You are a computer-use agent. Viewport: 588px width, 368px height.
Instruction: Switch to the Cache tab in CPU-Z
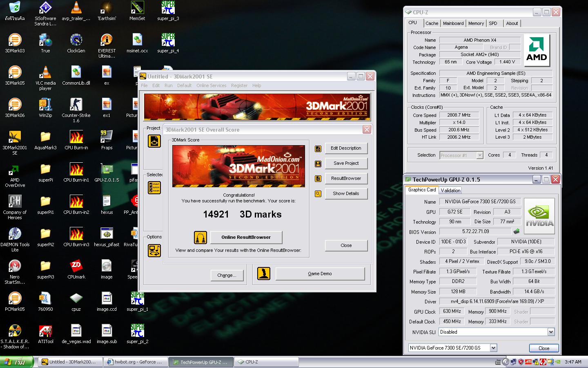432,23
